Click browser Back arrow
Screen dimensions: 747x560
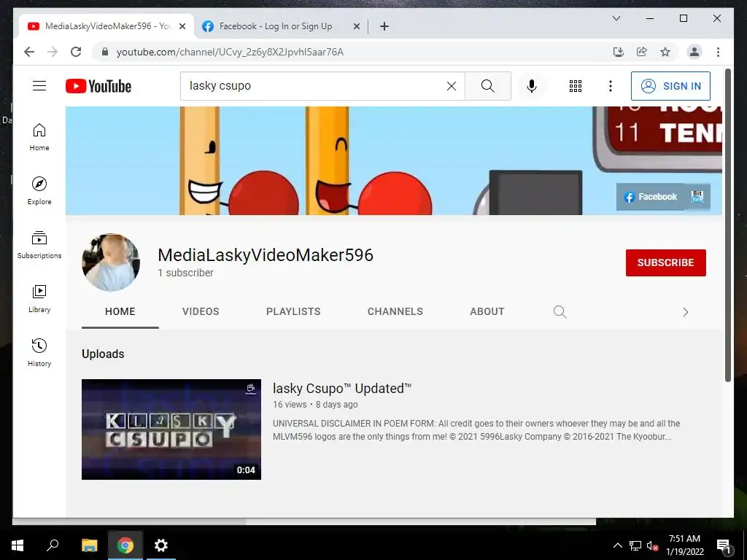point(29,52)
